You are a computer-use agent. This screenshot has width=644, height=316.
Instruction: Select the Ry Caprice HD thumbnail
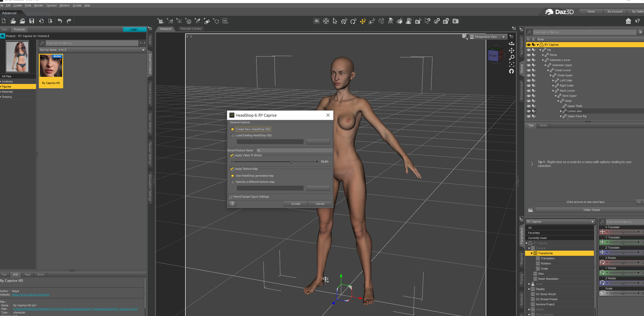(x=51, y=71)
